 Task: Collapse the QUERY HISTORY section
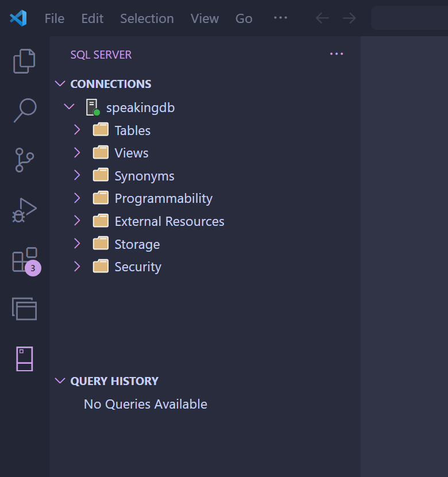click(60, 380)
